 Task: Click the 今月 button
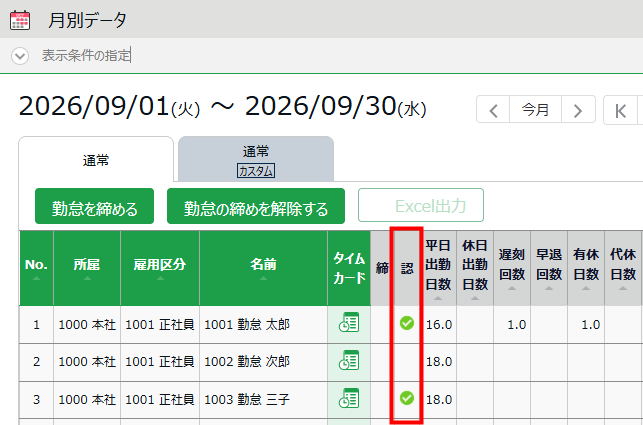click(x=535, y=110)
